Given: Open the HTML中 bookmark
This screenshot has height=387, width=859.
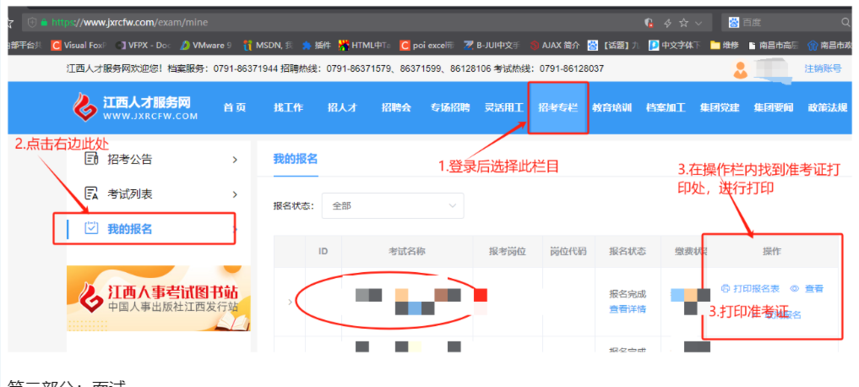Looking at the screenshot, I should point(365,45).
